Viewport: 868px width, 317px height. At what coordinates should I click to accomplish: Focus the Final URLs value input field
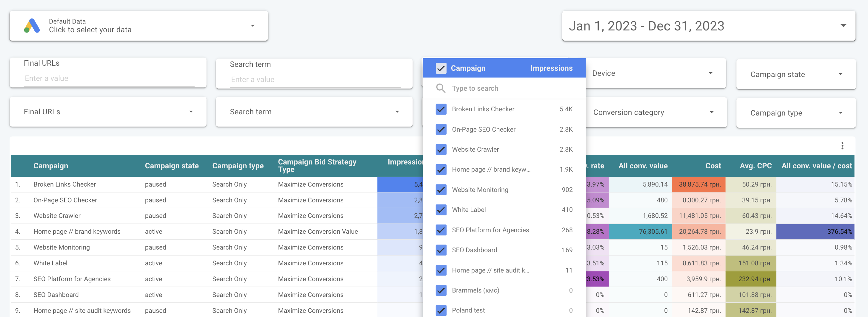(x=109, y=79)
